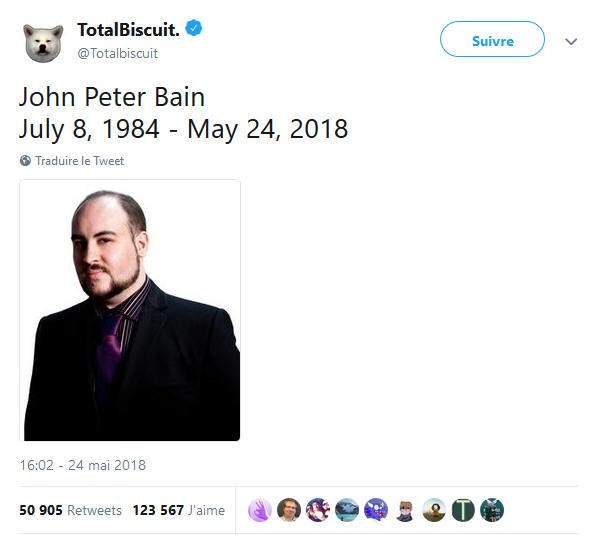
Task: Open the green letter T liker avatar
Action: 463,510
